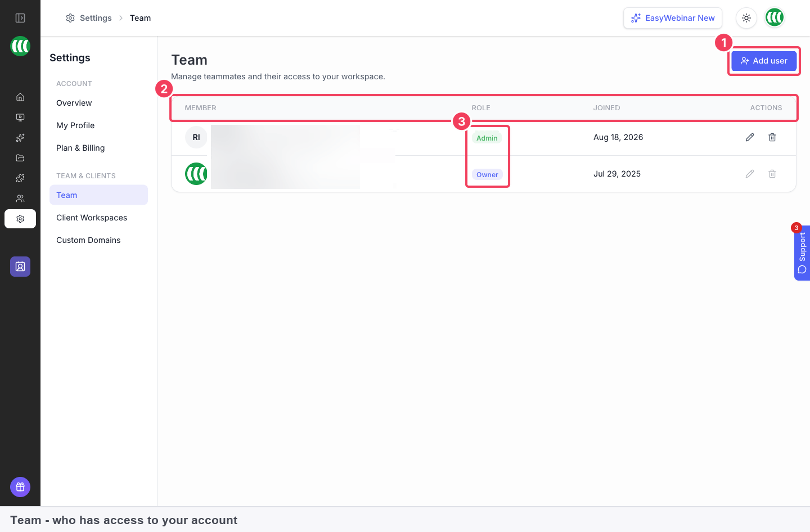The height and width of the screenshot is (532, 810).
Task: Open the contacts people icon in sidebar
Action: (20, 199)
